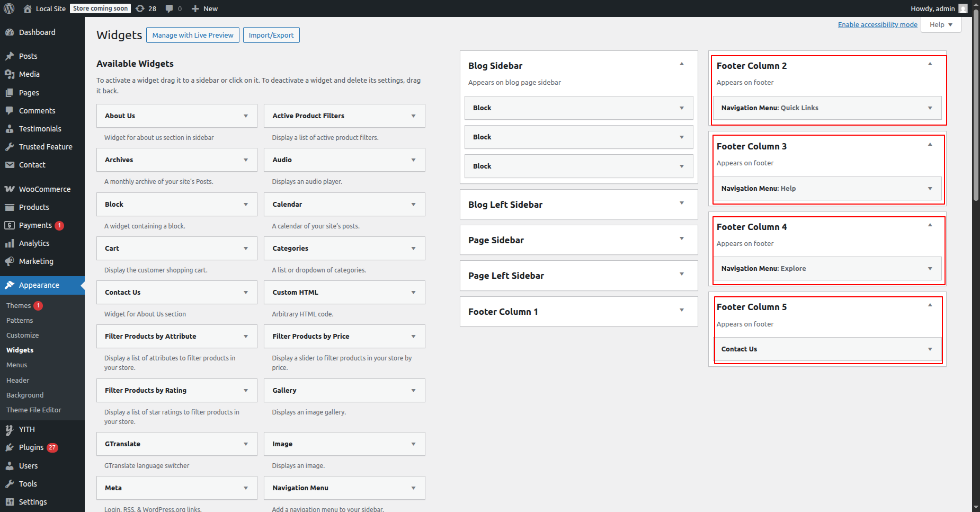Click the WooCommerce icon in sidebar
This screenshot has width=980, height=512.
(10, 189)
